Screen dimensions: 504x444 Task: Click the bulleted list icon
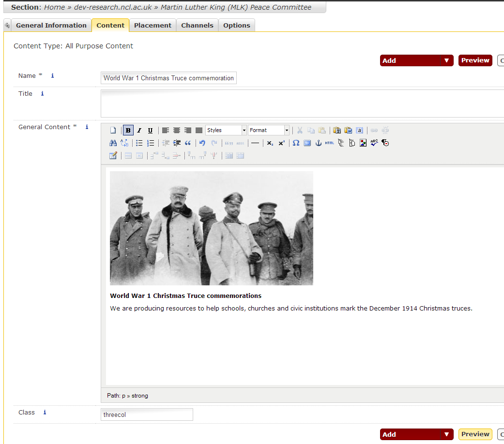[139, 143]
